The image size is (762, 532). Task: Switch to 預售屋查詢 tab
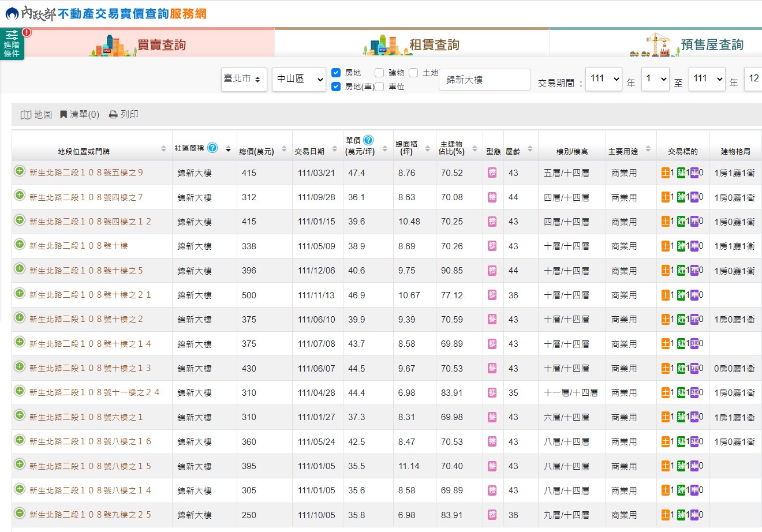coord(656,43)
